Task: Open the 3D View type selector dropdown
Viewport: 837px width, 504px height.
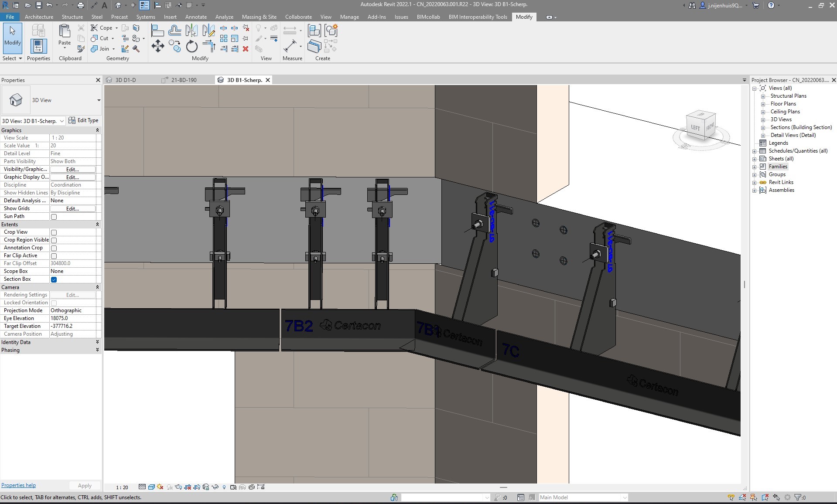Action: tap(99, 100)
